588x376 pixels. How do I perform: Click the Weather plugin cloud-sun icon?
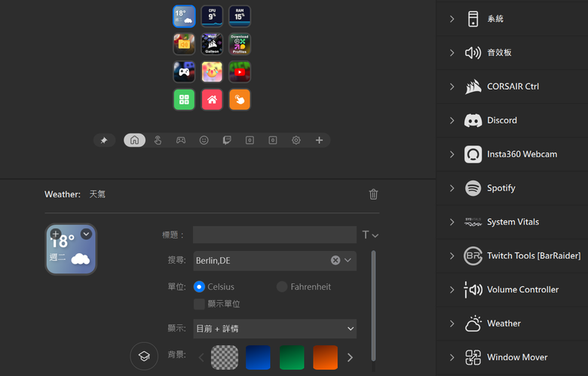pyautogui.click(x=473, y=323)
